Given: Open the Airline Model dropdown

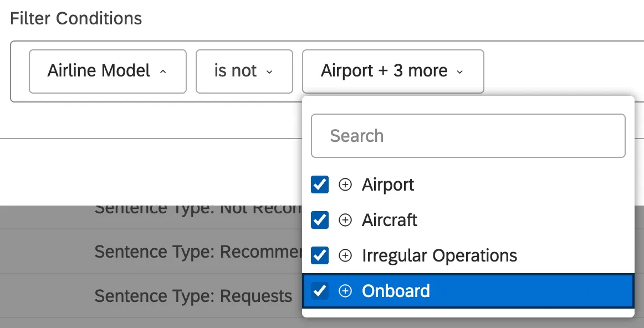Looking at the screenshot, I should [x=108, y=71].
